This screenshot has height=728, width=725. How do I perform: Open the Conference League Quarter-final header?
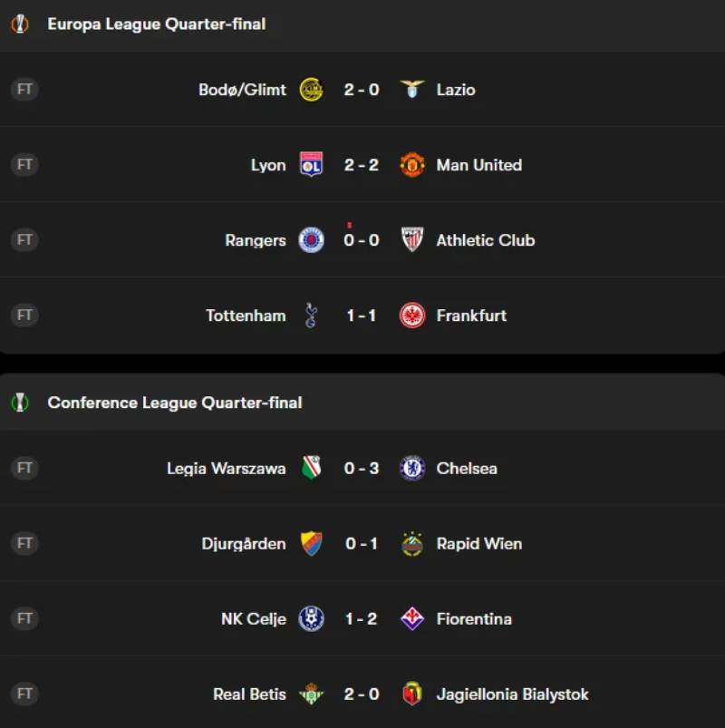coord(175,403)
